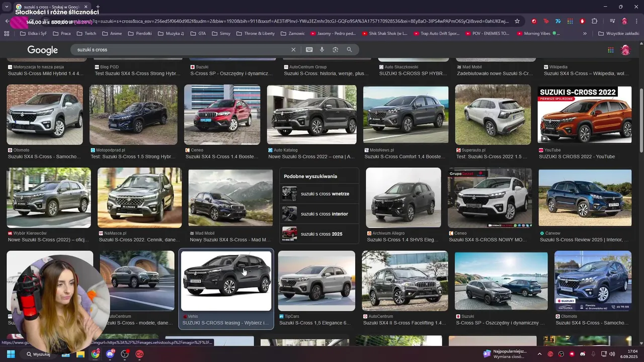Screen dimensions: 644x362
Task: Select related search suzuki s cross interior
Action: pos(319,214)
